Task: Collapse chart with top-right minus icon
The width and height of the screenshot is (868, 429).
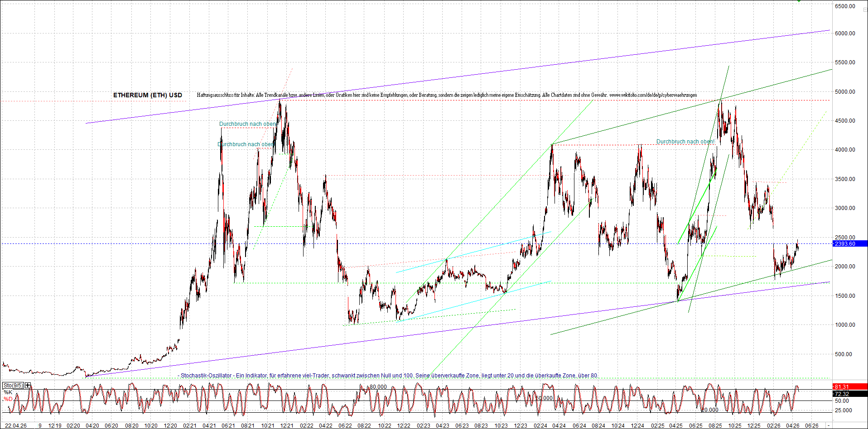Action: [x=865, y=10]
